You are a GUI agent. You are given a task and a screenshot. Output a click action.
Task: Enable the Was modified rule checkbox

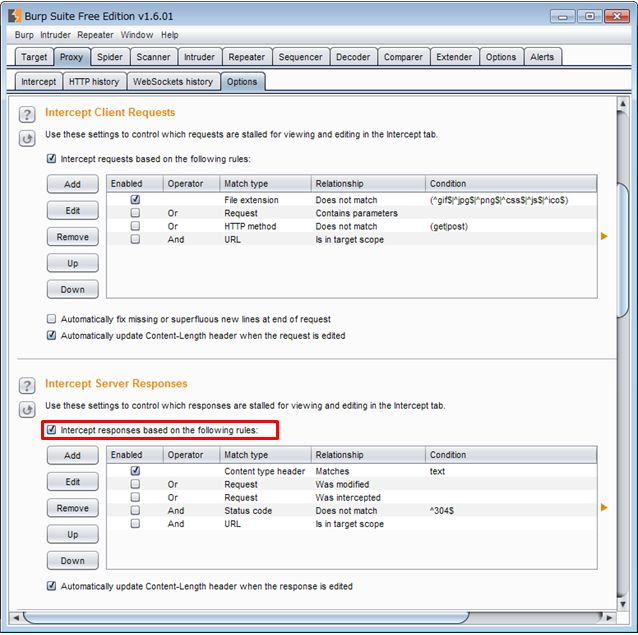pos(135,484)
